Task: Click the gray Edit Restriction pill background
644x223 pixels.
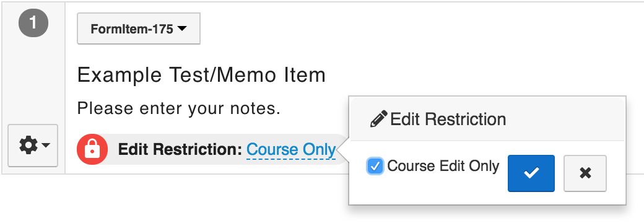Action: 213,149
